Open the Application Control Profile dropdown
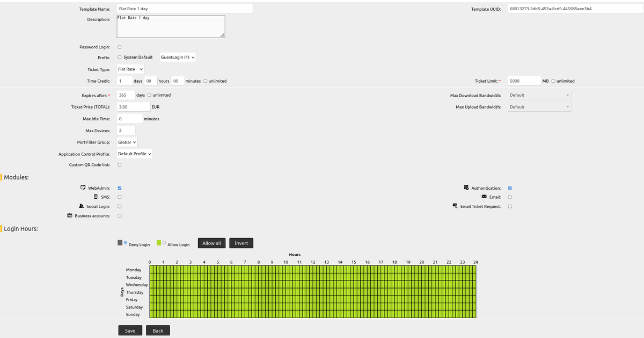 pos(135,154)
